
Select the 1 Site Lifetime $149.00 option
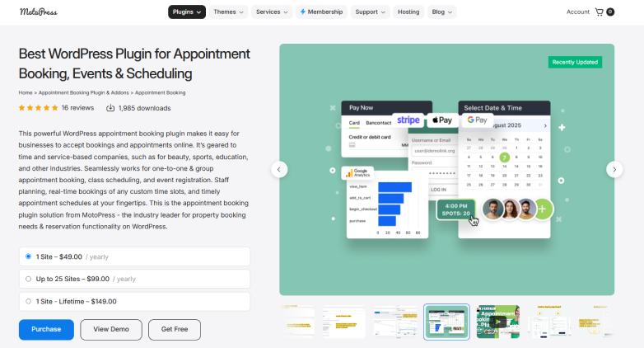click(134, 302)
